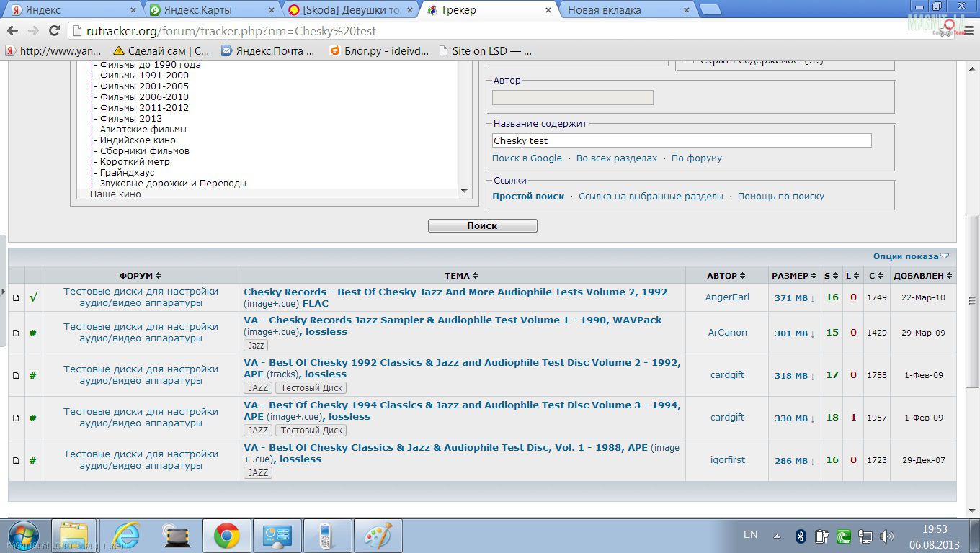Viewport: 980px width, 553px height.
Task: Focus the Название содержит text field
Action: click(x=682, y=141)
